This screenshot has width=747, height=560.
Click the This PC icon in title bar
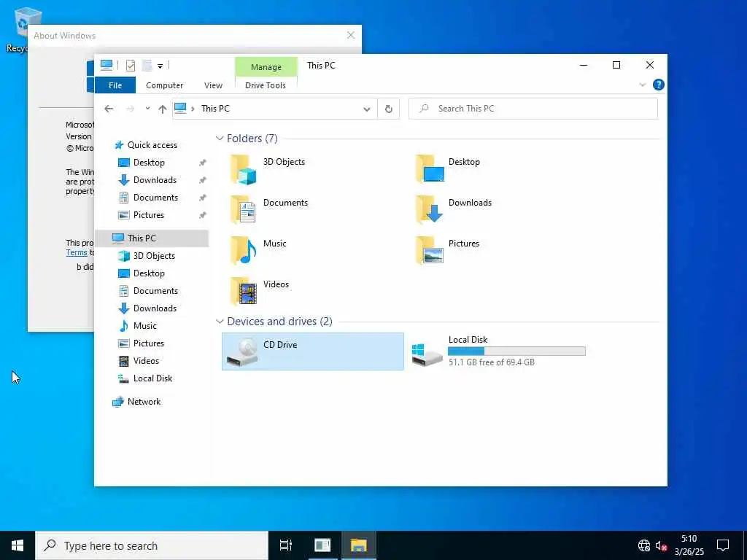point(107,65)
